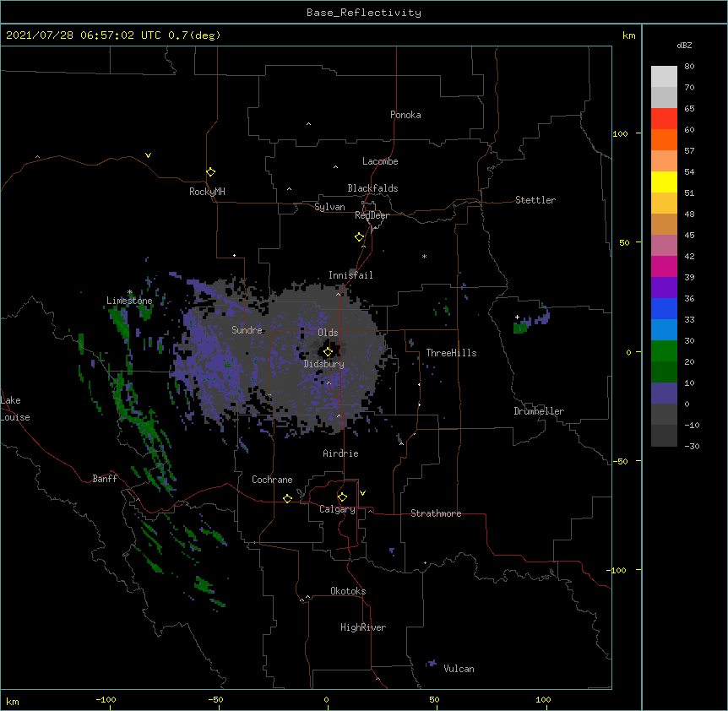Click the yellow diamond marker south of RedDeer
Viewport: 728px width, 711px height.
359,237
